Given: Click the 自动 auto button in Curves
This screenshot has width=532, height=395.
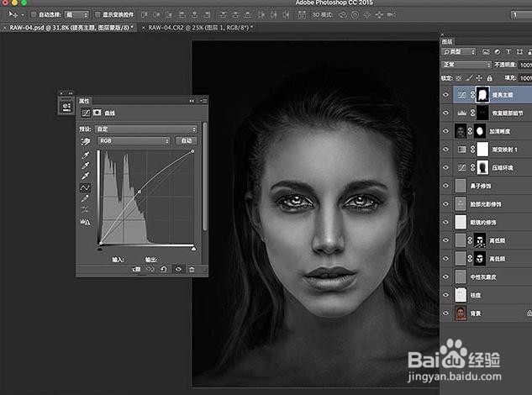Looking at the screenshot, I should point(186,141).
